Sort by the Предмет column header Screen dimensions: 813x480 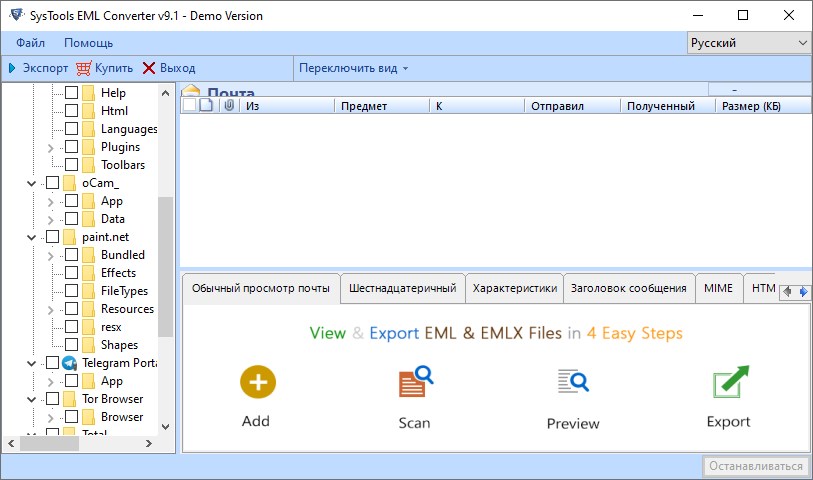(382, 106)
